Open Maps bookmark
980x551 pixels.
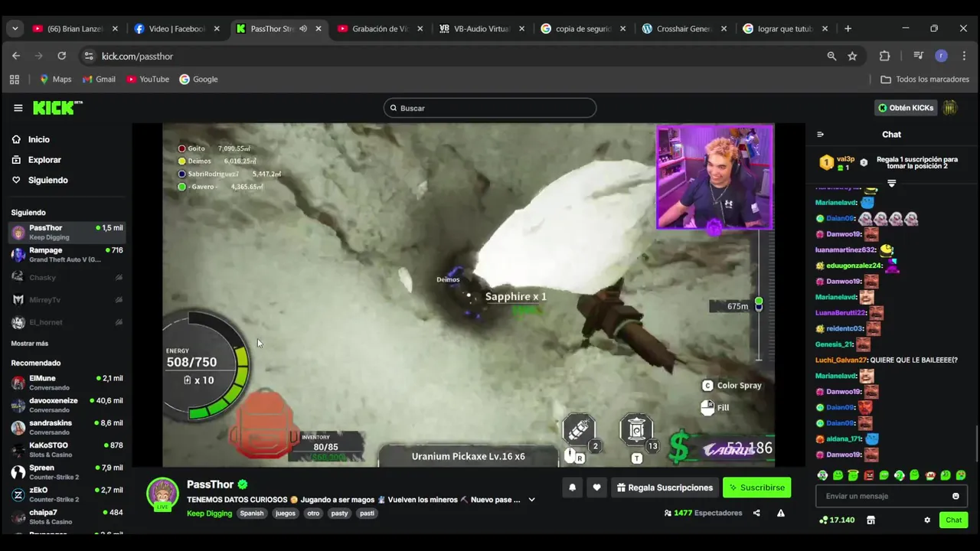(55, 79)
